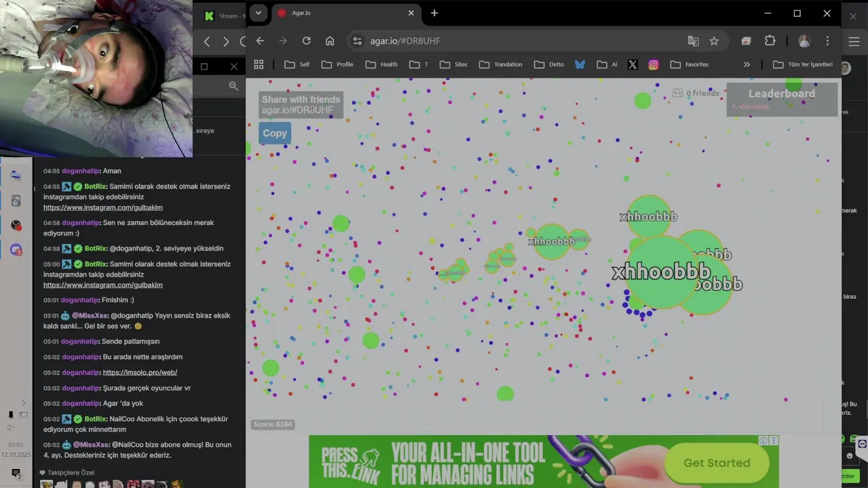Expand hidden bookmarks with the double chevron

coord(747,64)
